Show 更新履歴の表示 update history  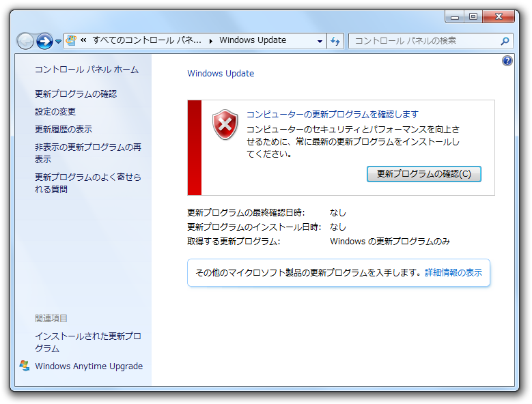click(64, 129)
